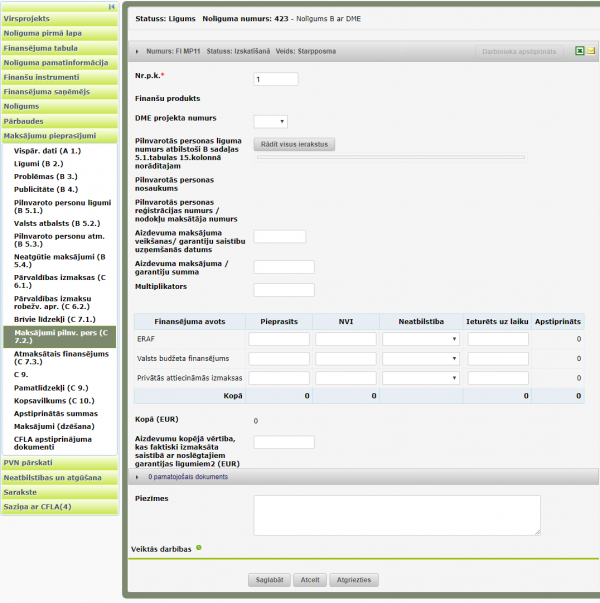Click into the Piezīmes text area
This screenshot has width=600, height=603.
(396, 515)
